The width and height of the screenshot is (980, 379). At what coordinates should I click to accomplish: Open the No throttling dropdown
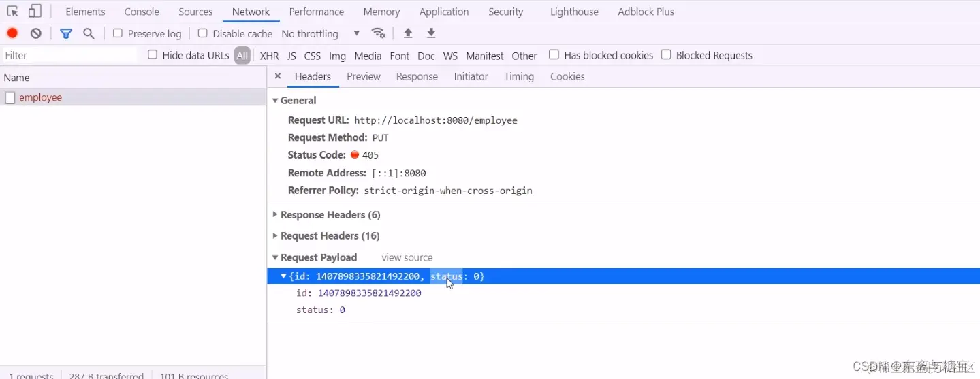click(x=321, y=33)
